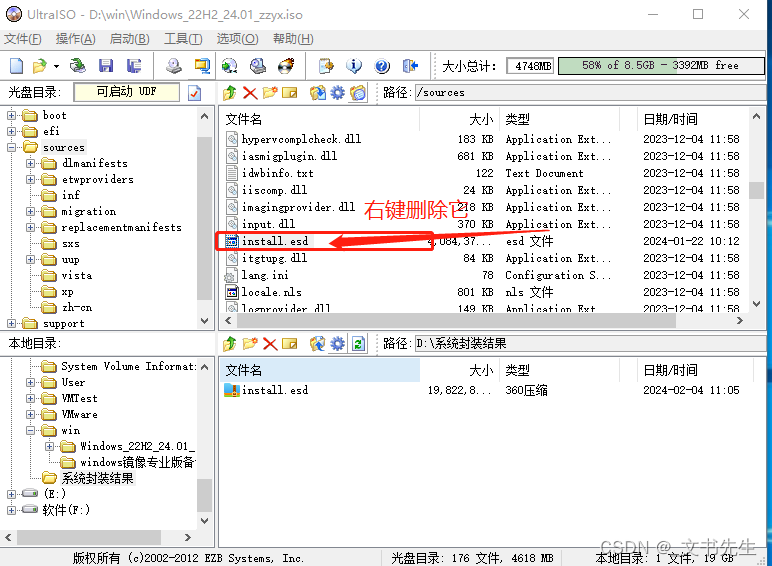
Task: Click the 4748MB total size field
Action: pos(530,65)
